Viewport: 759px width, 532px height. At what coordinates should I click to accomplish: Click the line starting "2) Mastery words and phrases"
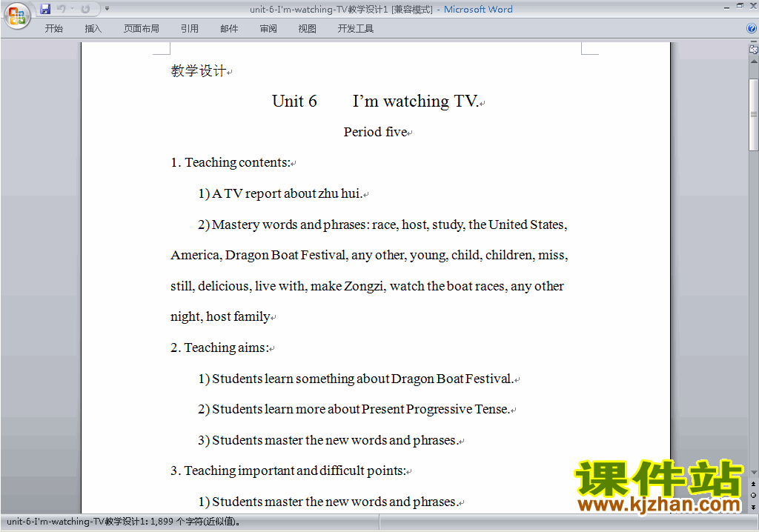(x=382, y=225)
